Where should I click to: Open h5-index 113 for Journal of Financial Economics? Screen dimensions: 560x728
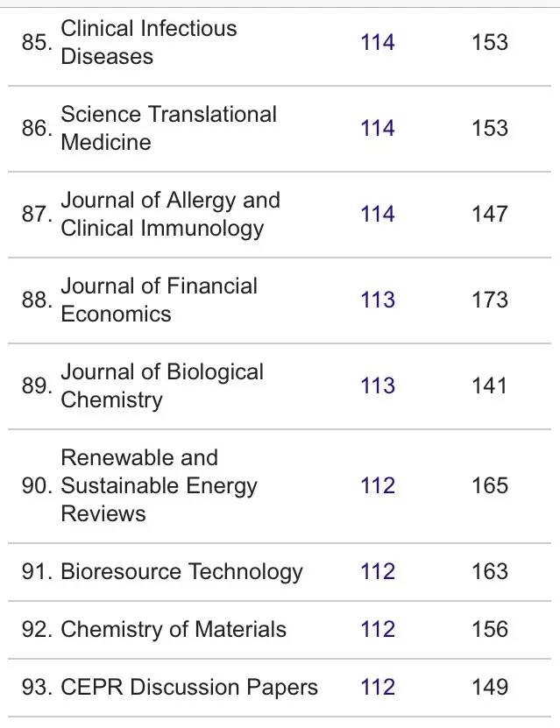(x=377, y=300)
